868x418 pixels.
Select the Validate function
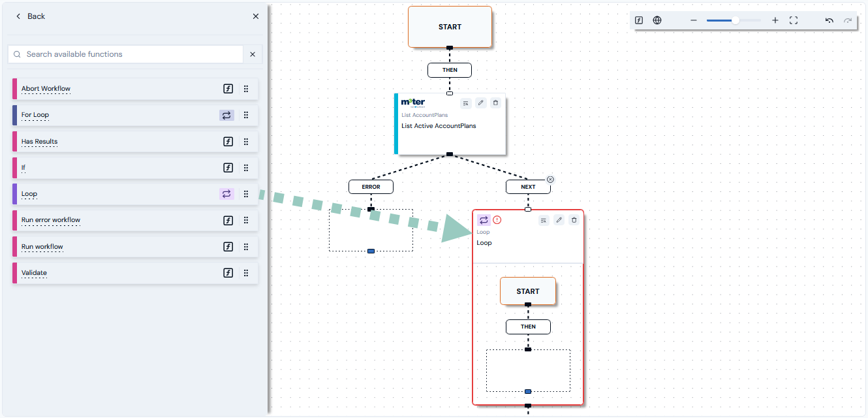[135, 273]
